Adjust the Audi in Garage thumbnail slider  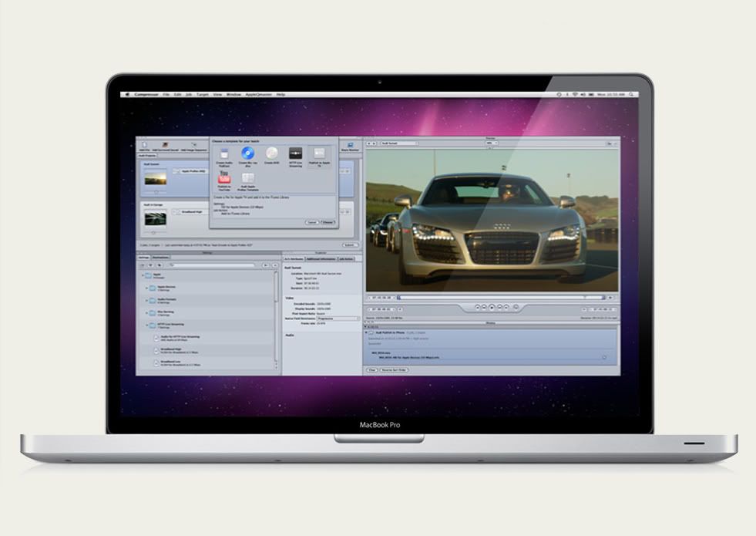pos(155,233)
